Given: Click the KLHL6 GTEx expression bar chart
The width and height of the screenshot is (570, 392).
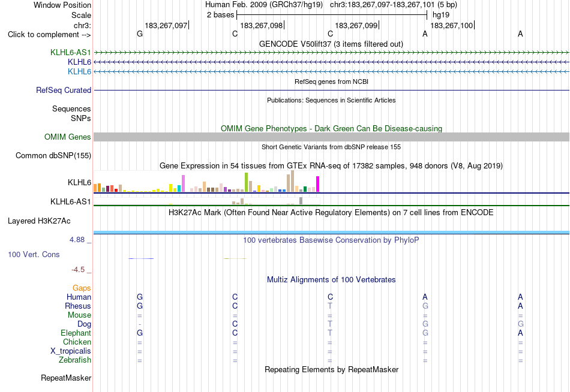Looking at the screenshot, I should 206,181.
